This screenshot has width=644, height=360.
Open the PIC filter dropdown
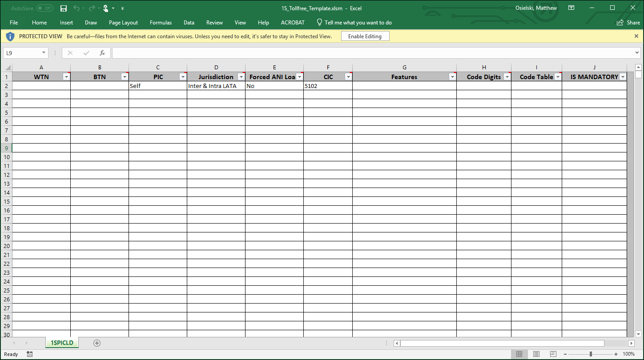point(183,77)
